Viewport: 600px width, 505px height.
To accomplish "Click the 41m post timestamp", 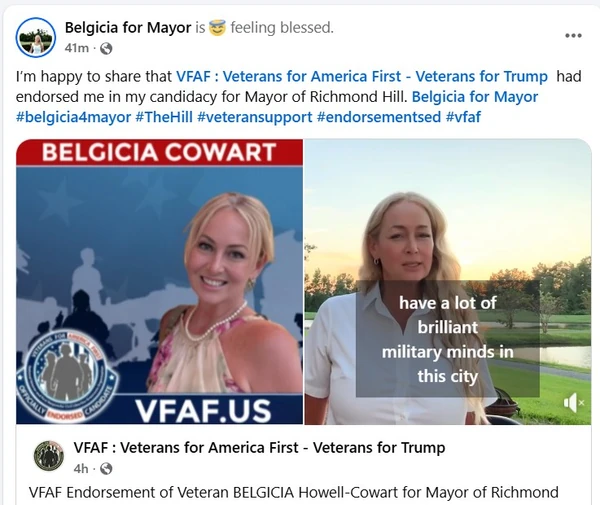I will [77, 48].
